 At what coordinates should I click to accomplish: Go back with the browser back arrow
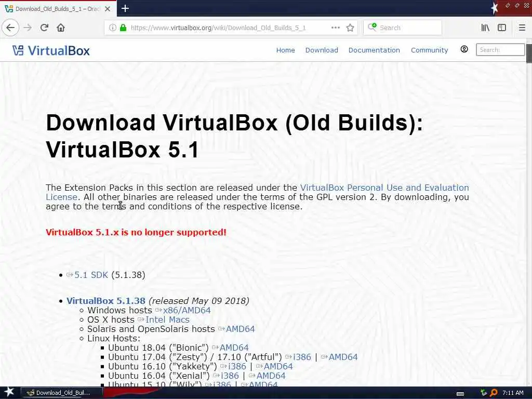click(10, 28)
